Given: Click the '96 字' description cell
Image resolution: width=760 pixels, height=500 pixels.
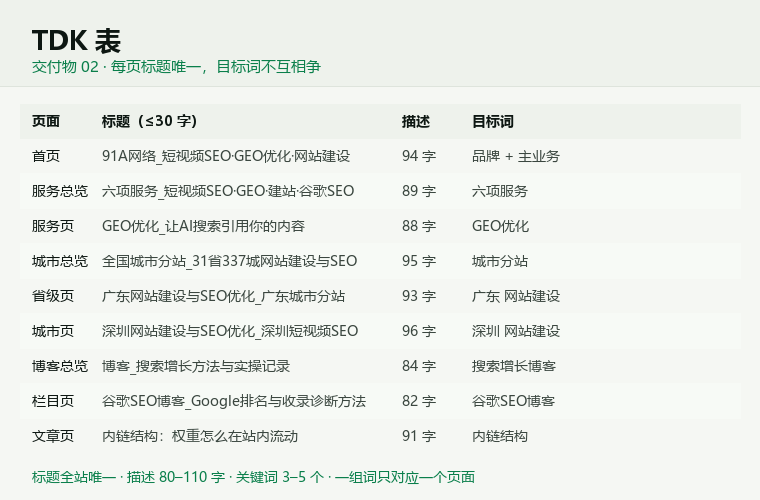Looking at the screenshot, I should [419, 331].
